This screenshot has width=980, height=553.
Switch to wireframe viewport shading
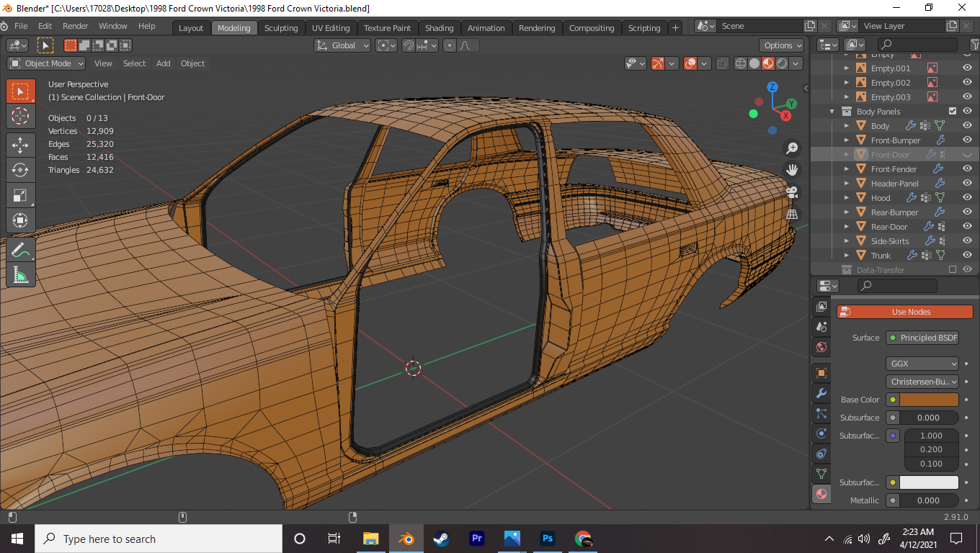[741, 63]
